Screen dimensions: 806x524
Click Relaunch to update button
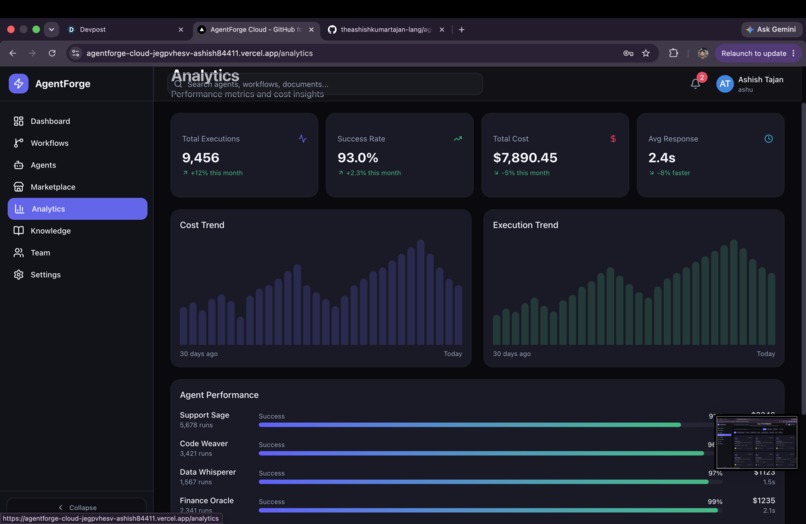[x=754, y=53]
